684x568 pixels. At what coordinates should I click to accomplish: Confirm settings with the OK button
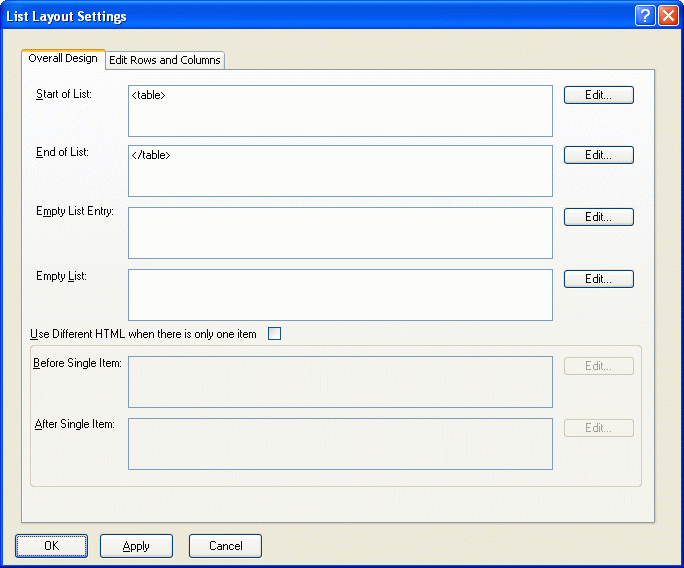point(52,546)
